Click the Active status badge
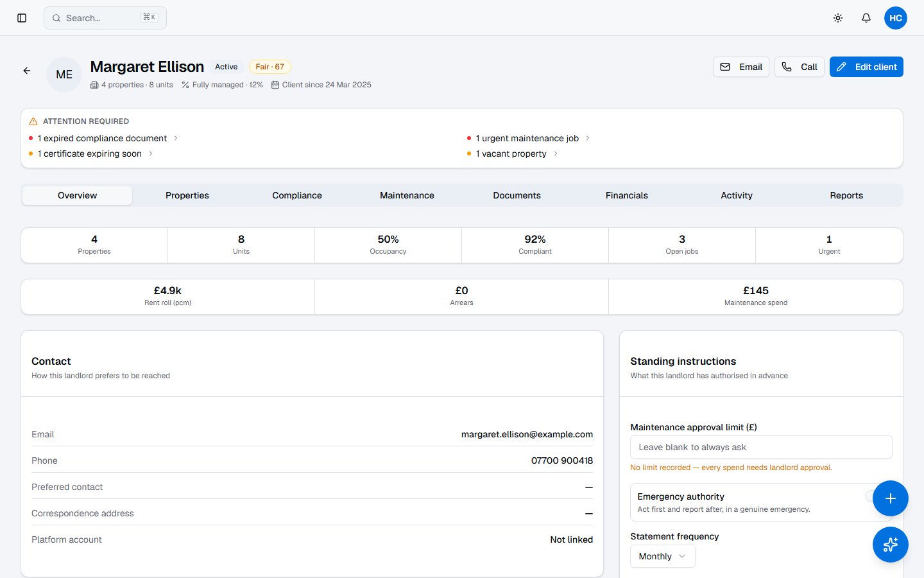The width and height of the screenshot is (924, 578). click(226, 67)
